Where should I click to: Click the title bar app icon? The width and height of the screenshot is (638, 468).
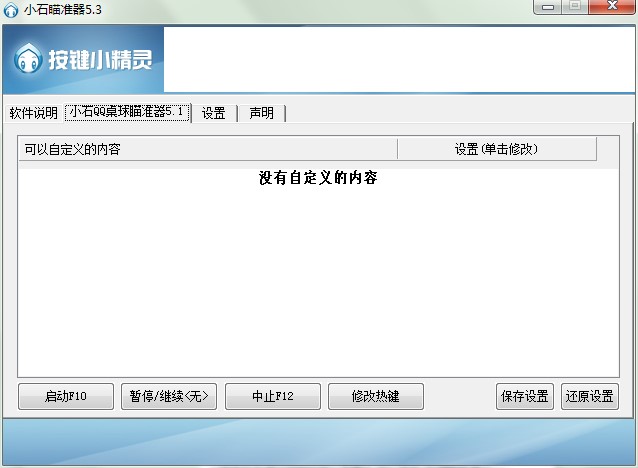coord(11,10)
